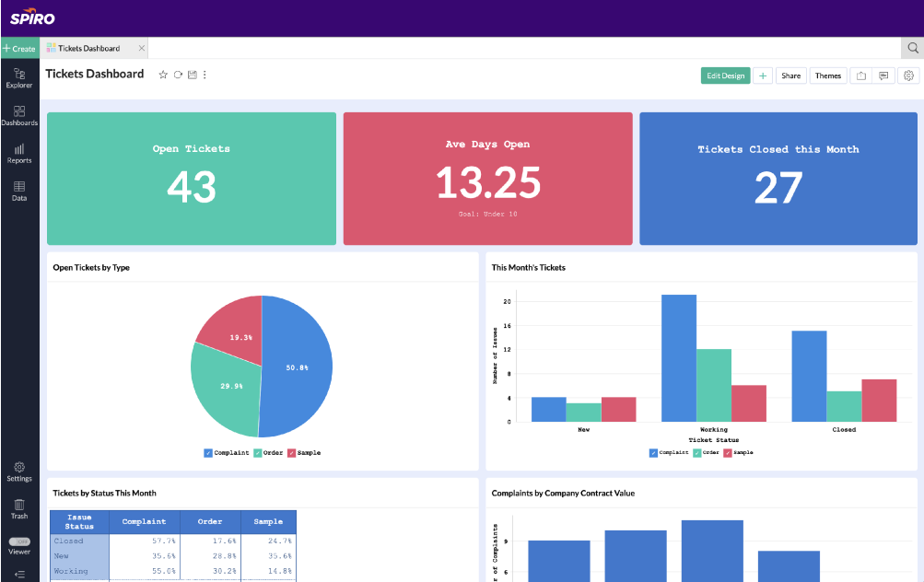Collapse the left sidebar menu
The image size is (924, 582).
(19, 575)
